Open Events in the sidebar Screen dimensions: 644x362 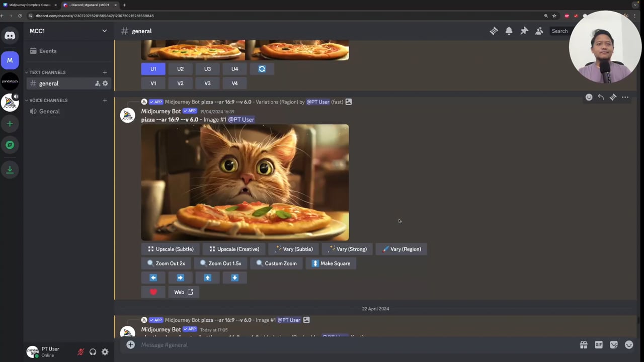pos(68,51)
